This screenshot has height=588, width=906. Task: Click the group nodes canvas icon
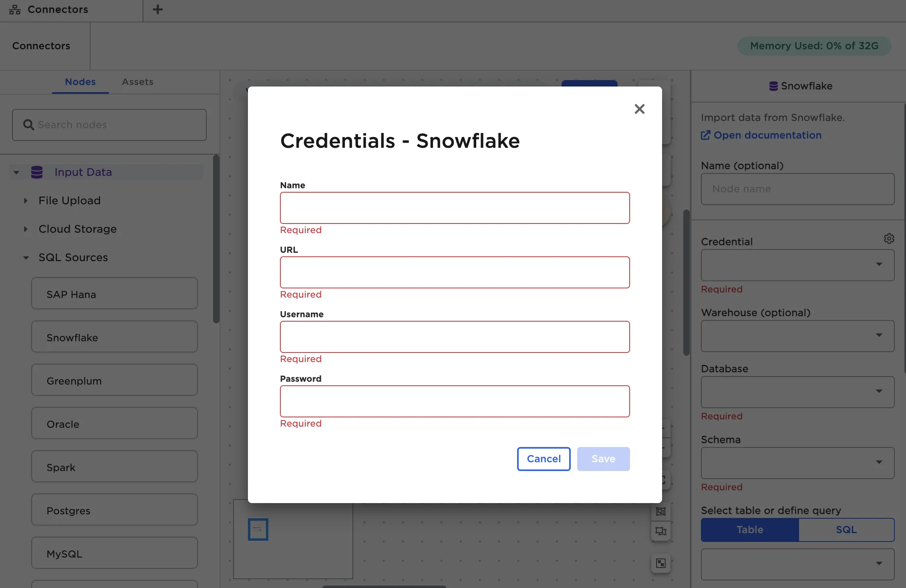click(660, 511)
